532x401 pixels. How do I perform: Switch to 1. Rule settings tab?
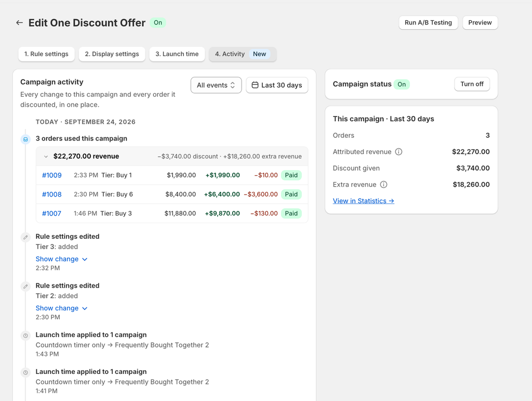tap(46, 54)
